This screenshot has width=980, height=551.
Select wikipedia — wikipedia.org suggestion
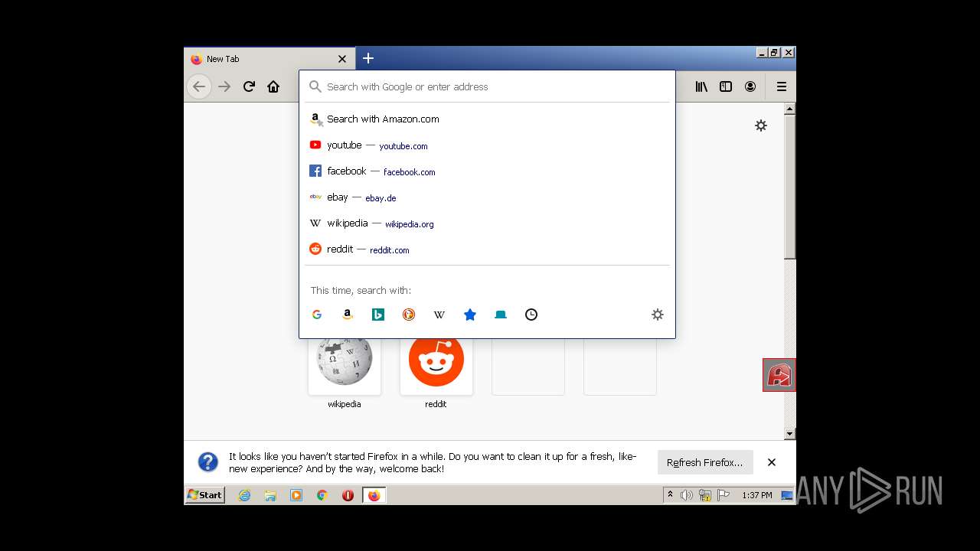(x=487, y=223)
